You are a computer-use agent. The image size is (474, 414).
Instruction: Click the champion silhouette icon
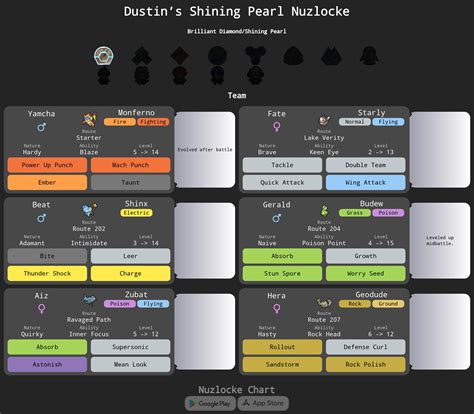tap(255, 75)
